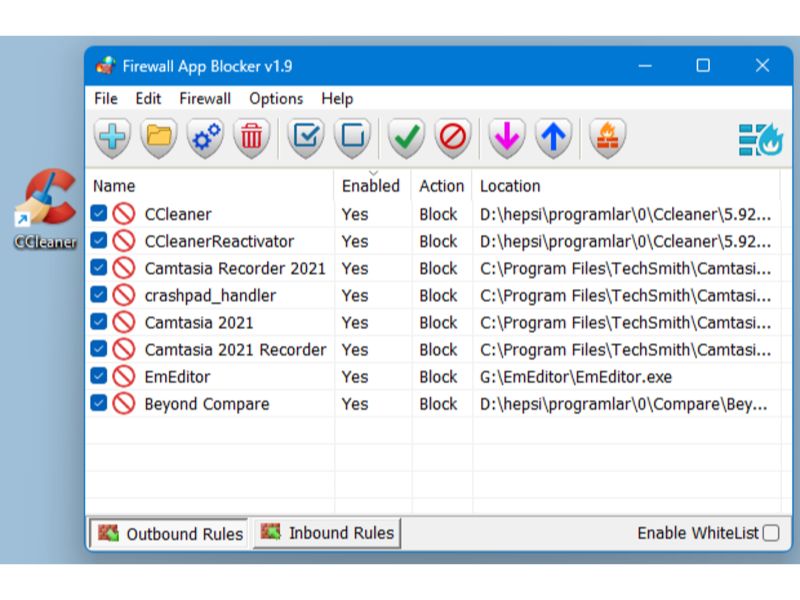Select the CCleanerReactivator rule name
Screen dimensions: 800x600
pos(219,241)
